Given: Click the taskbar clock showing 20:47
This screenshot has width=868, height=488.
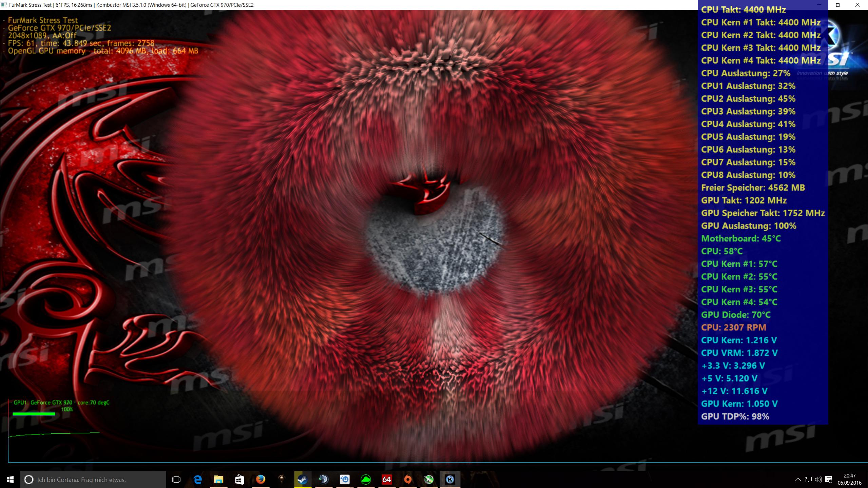Looking at the screenshot, I should click(849, 479).
